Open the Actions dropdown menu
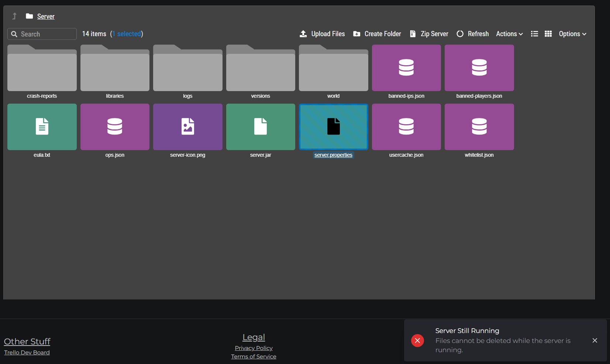Image resolution: width=610 pixels, height=364 pixels. pyautogui.click(x=510, y=34)
